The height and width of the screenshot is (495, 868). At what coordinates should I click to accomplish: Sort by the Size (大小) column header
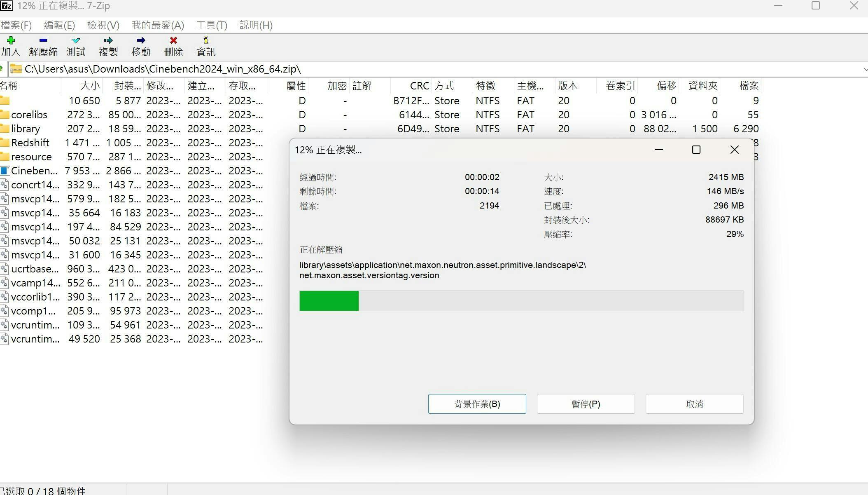tap(82, 86)
